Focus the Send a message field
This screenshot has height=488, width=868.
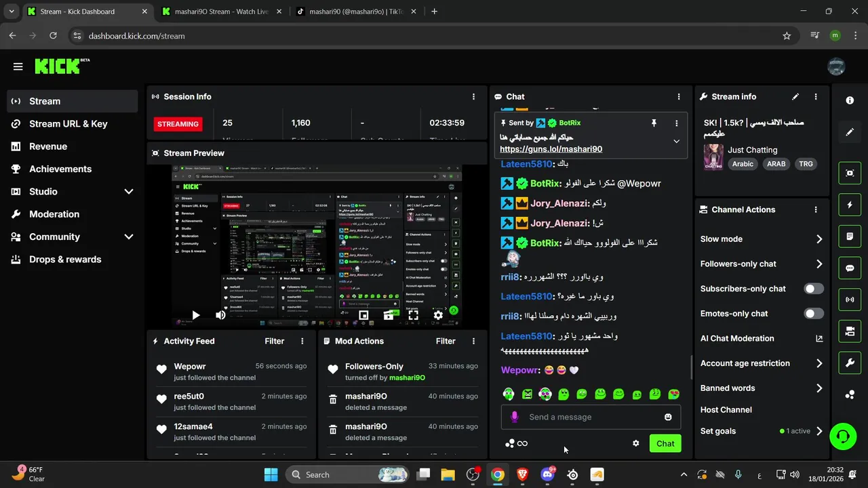coord(591,417)
